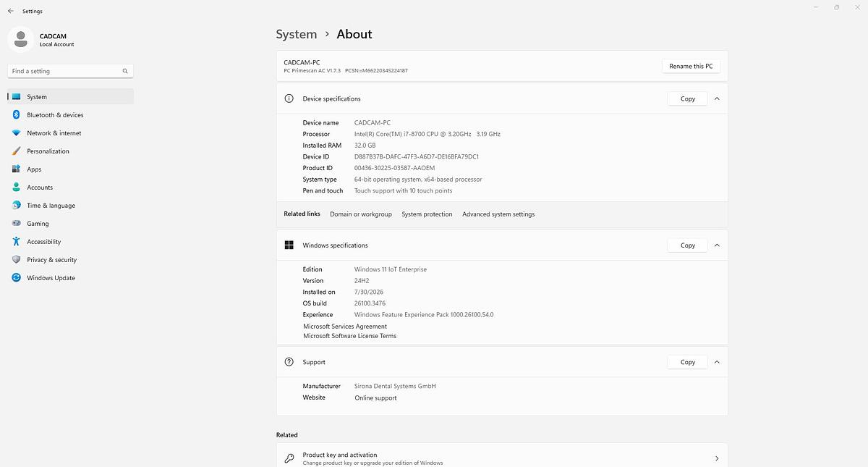Image resolution: width=868 pixels, height=467 pixels.
Task: Click the Accessibility figure icon
Action: click(16, 242)
